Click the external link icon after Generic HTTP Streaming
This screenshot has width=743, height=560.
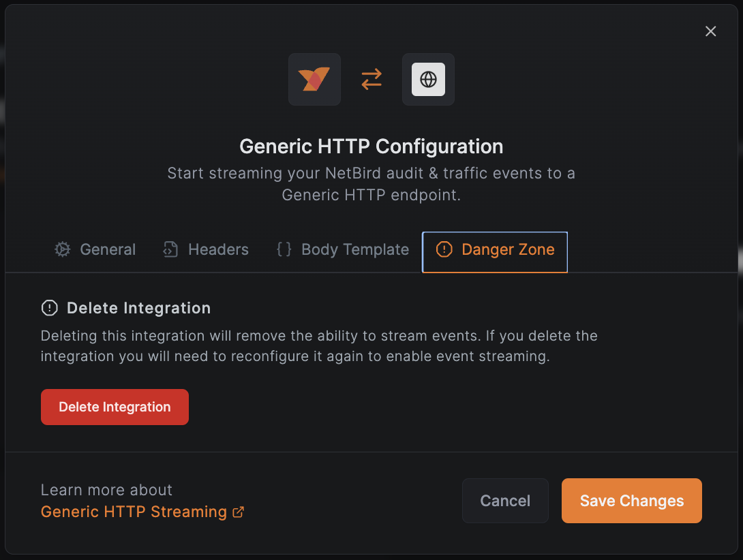(237, 511)
